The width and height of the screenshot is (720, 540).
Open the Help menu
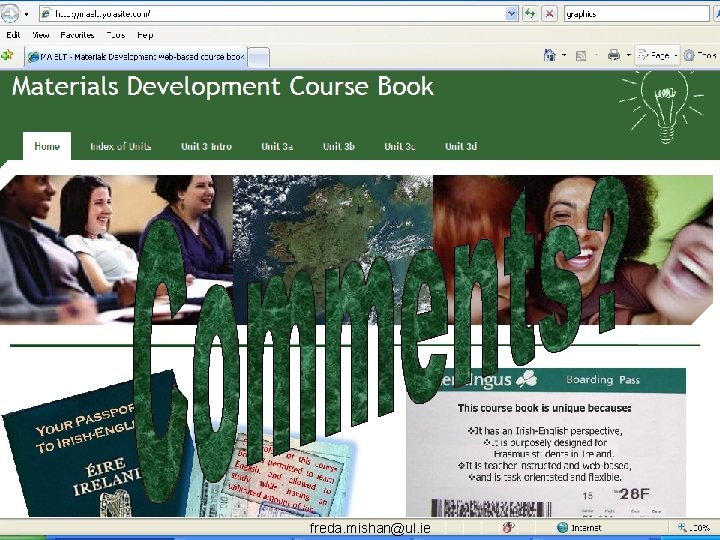coord(145,35)
